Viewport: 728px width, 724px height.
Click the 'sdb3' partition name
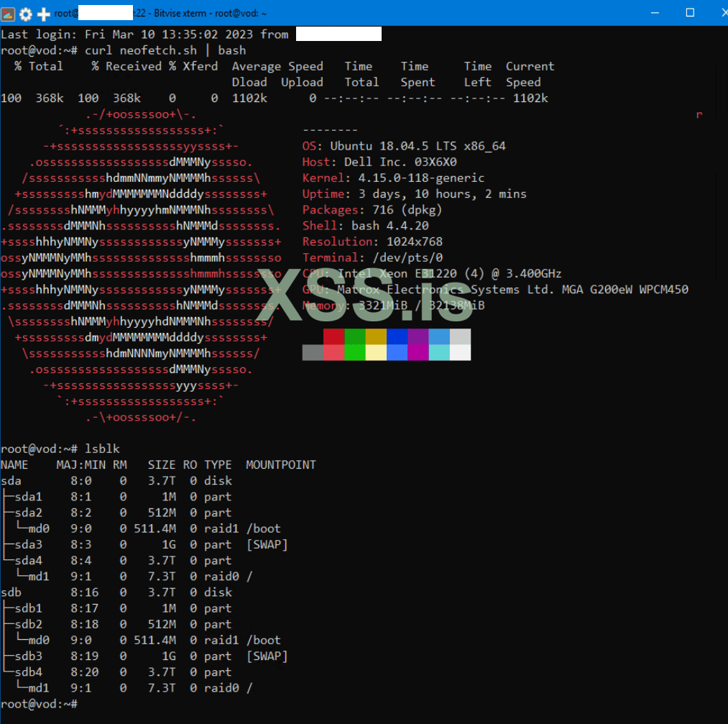click(28, 656)
